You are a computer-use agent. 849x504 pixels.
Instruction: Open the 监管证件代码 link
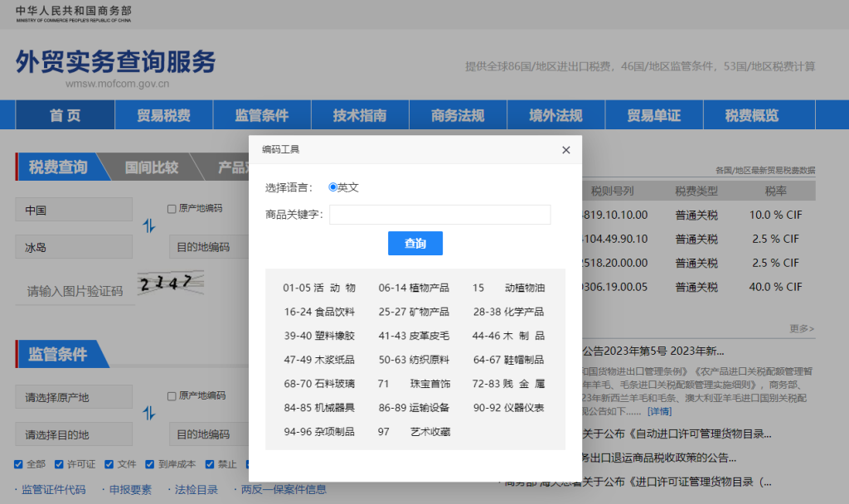(x=53, y=489)
